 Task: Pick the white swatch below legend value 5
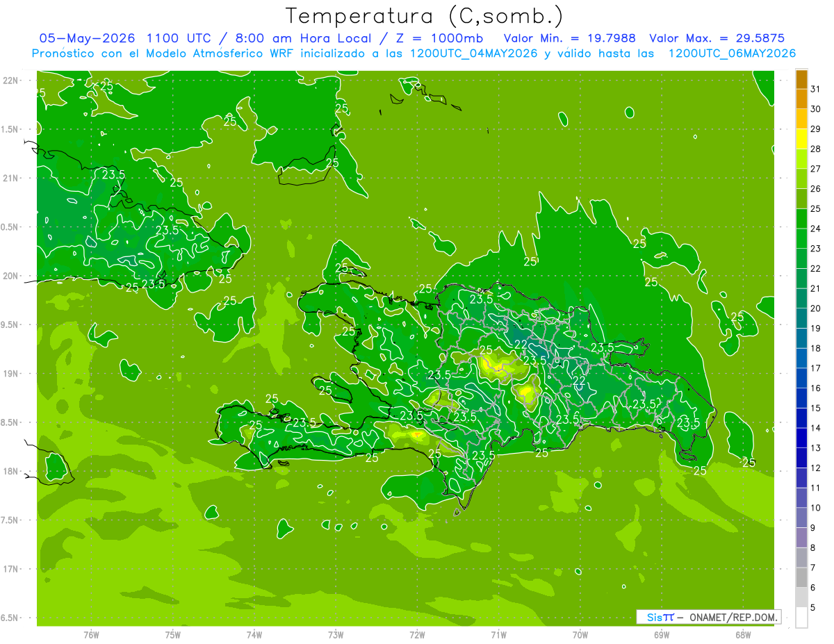[801, 618]
